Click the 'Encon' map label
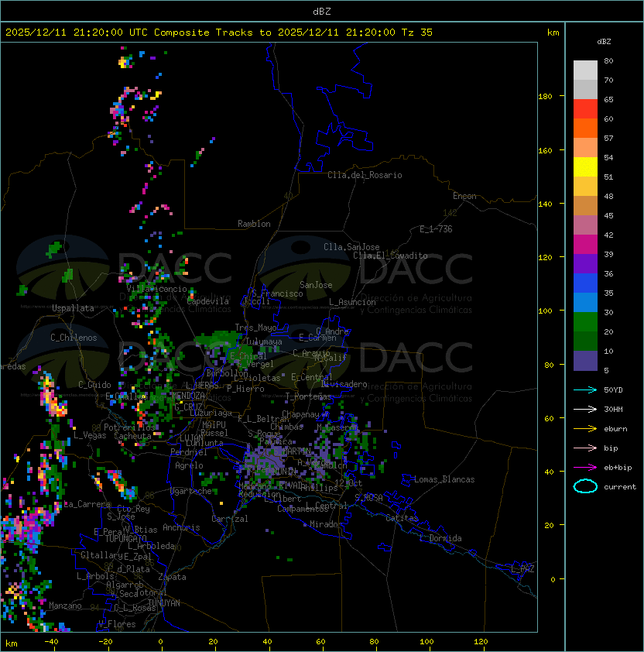 pos(464,196)
